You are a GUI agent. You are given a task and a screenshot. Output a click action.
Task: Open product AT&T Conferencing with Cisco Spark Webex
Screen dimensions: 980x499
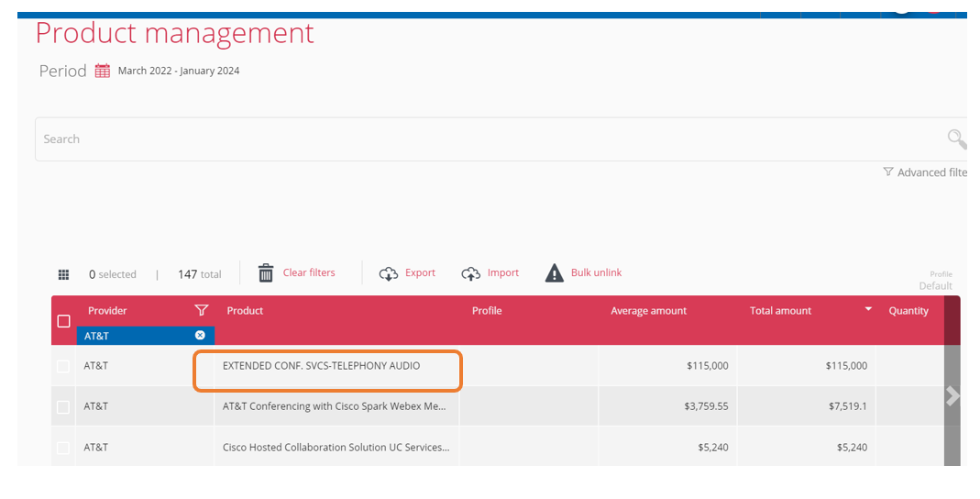click(335, 406)
